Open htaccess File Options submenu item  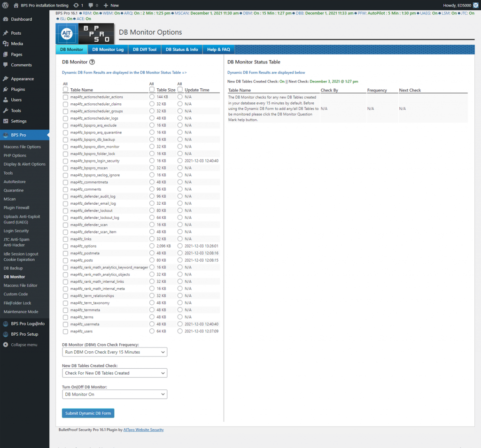pos(22,147)
